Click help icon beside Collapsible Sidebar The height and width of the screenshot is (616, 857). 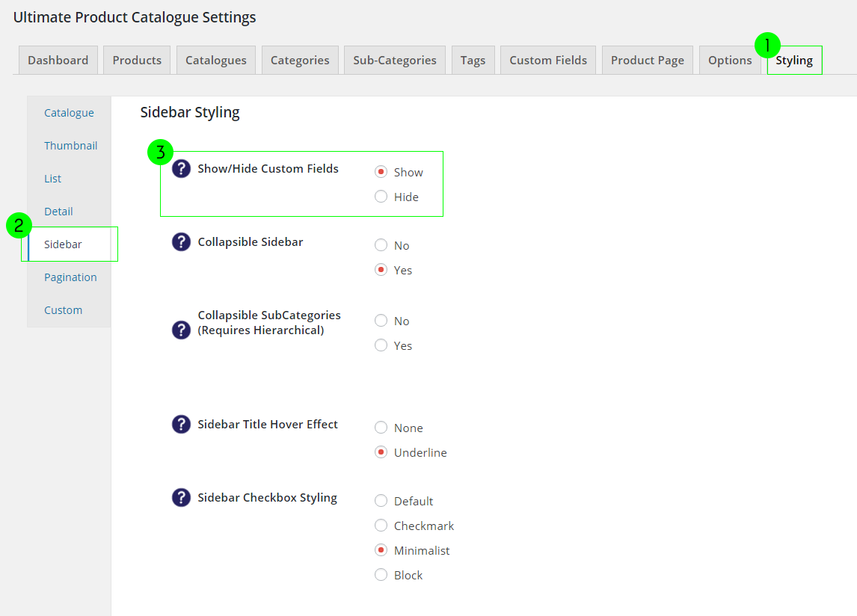[x=181, y=242]
